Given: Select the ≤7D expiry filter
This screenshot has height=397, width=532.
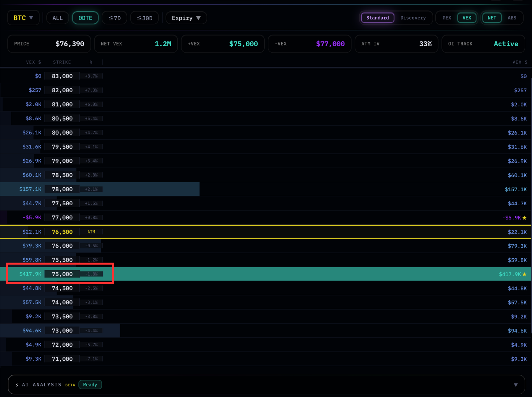Looking at the screenshot, I should pyautogui.click(x=115, y=18).
